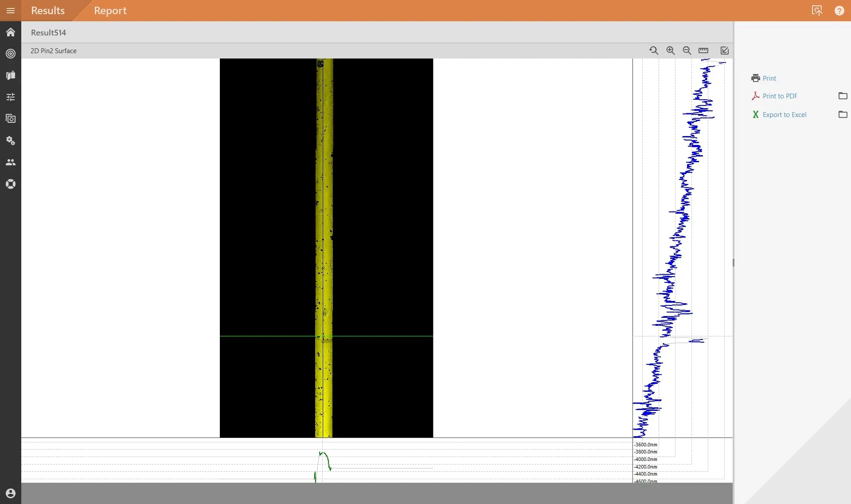Viewport: 851px width, 504px height.
Task: Open the measurement target icon in sidebar
Action: pyautogui.click(x=10, y=54)
